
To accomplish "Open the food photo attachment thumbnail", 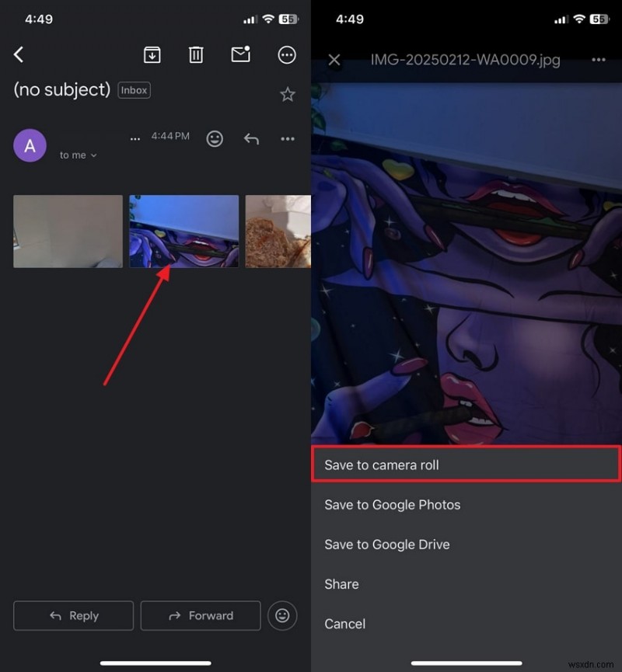I will tap(278, 232).
